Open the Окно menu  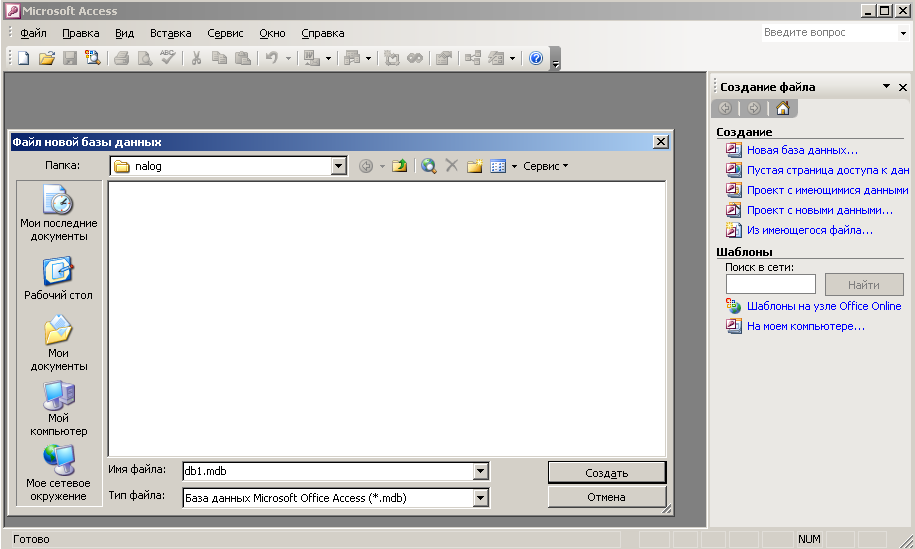272,33
